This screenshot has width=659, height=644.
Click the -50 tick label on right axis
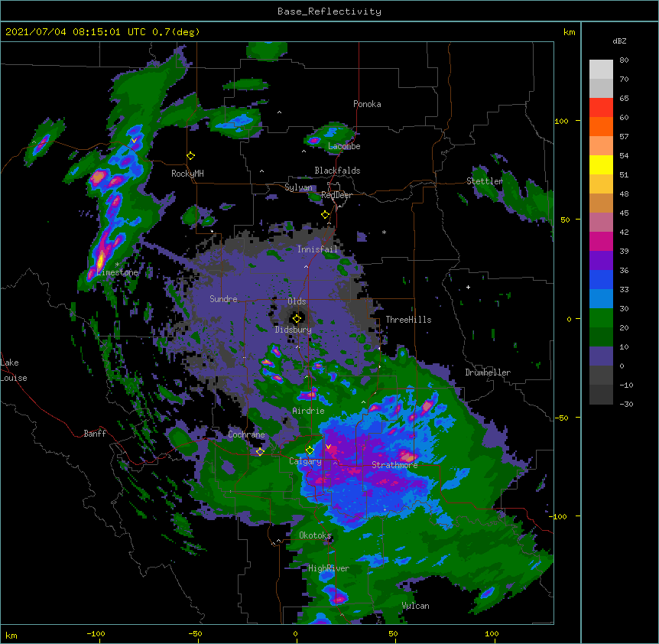click(x=561, y=418)
